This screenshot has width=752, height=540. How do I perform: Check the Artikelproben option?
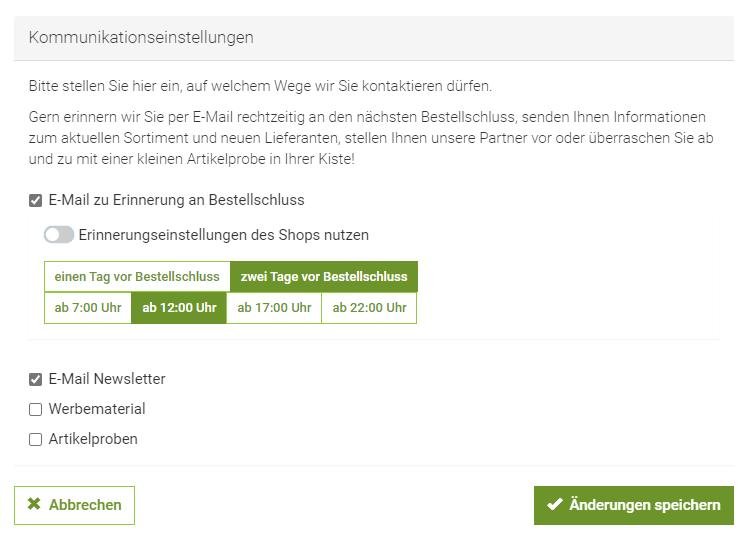(36, 439)
